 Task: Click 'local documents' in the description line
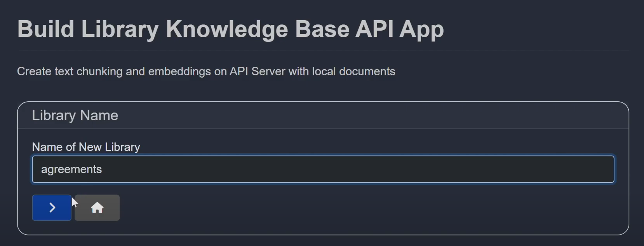(353, 71)
